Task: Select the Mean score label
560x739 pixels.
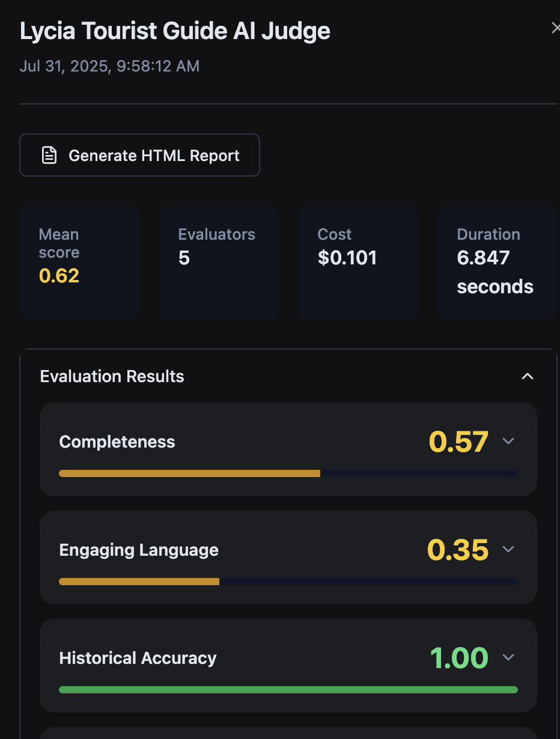Action: 59,243
